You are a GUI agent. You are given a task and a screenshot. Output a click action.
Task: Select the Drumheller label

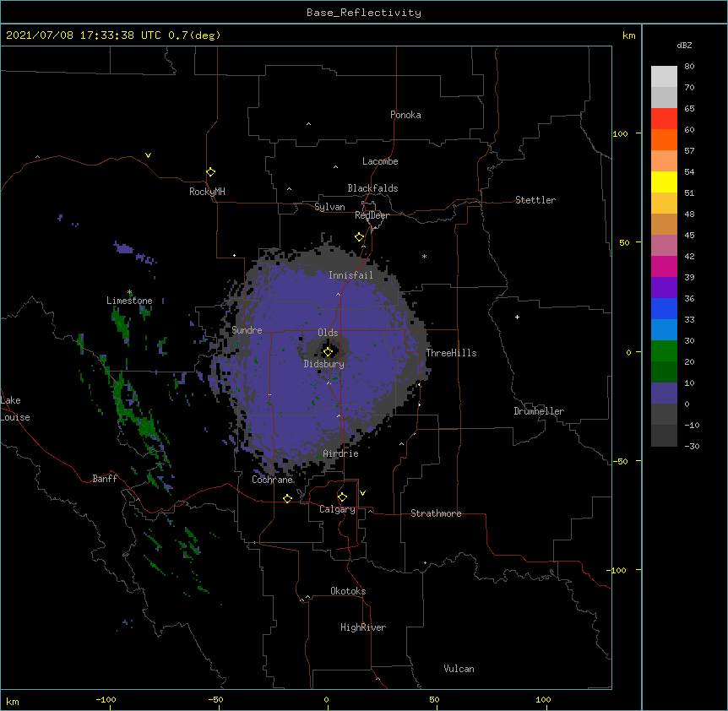point(539,411)
